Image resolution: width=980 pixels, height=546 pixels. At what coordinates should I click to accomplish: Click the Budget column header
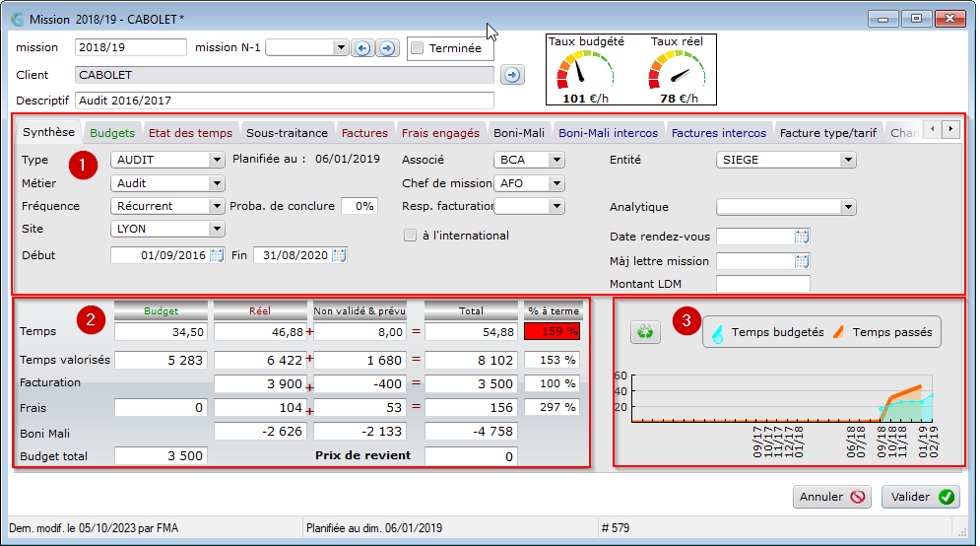click(x=161, y=310)
